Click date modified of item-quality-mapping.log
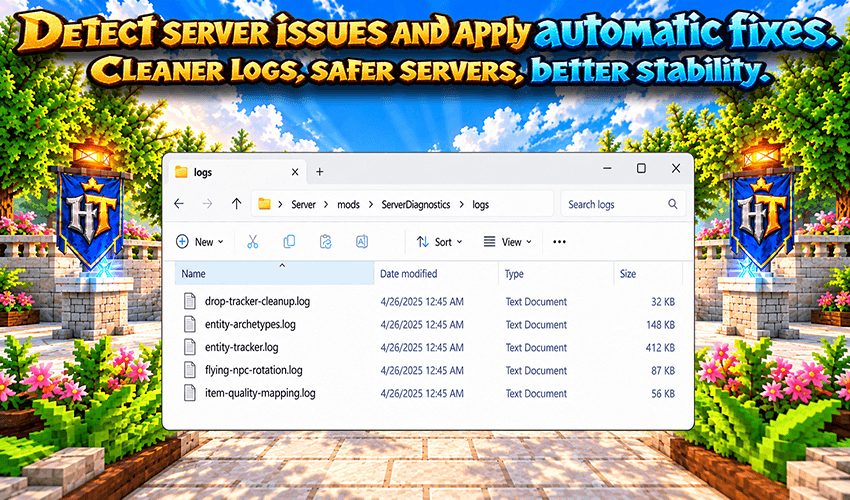 tap(422, 393)
